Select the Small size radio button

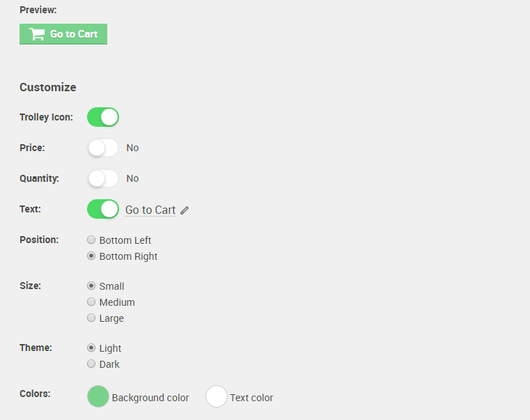pyautogui.click(x=91, y=286)
